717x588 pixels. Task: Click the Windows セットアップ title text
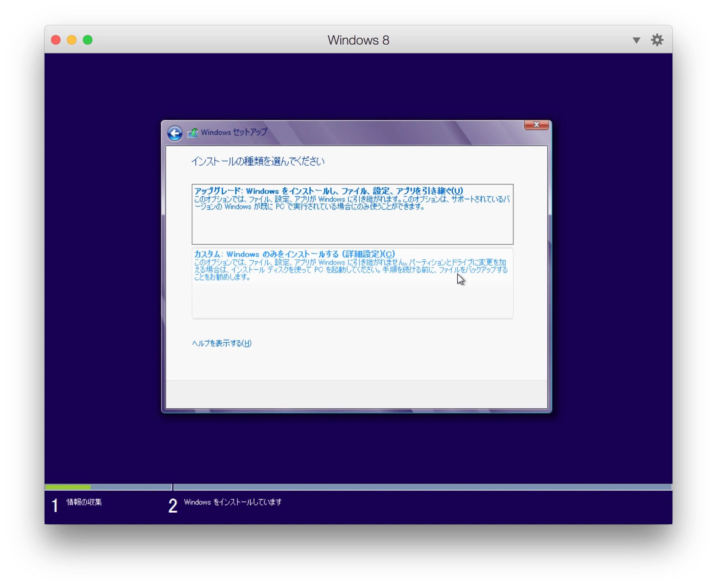pyautogui.click(x=234, y=132)
